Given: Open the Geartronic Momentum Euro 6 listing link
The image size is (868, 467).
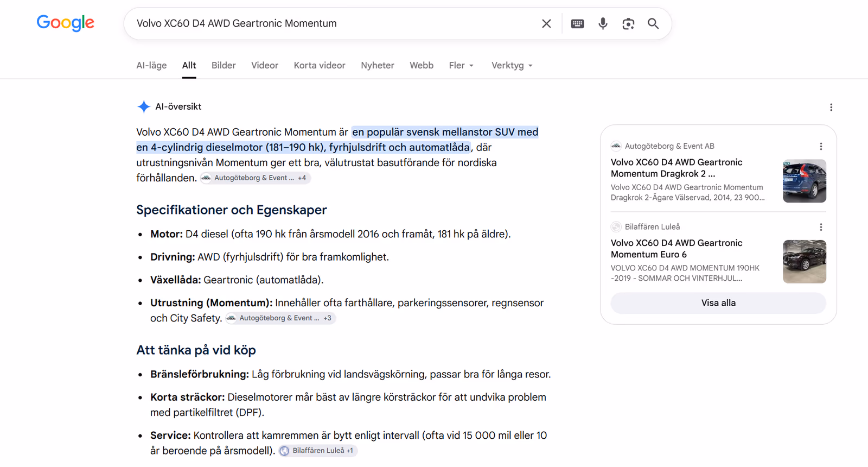Looking at the screenshot, I should click(676, 249).
